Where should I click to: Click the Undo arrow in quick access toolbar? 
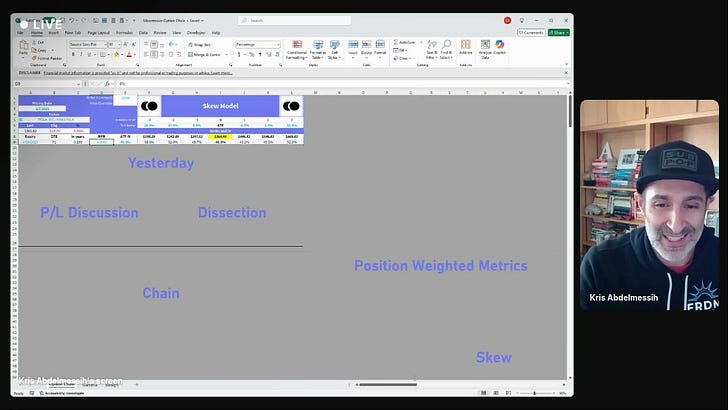click(72, 20)
